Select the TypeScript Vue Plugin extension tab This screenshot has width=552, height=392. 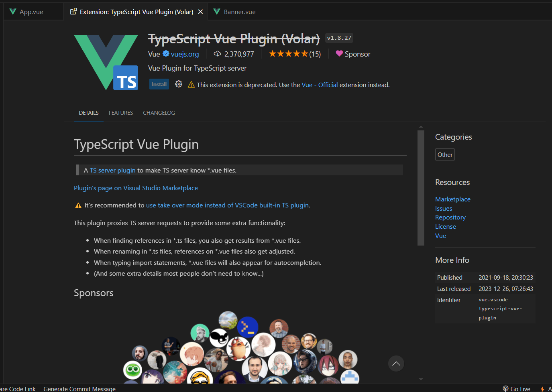coord(136,12)
